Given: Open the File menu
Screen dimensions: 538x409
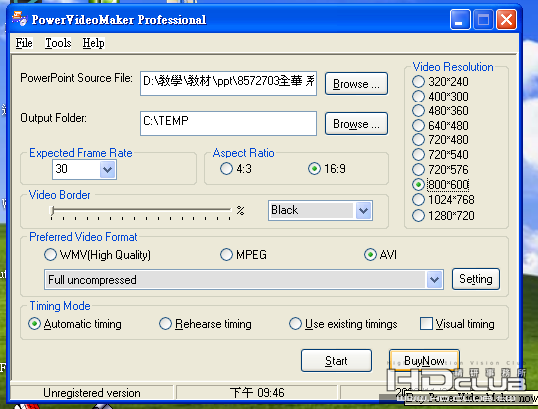Looking at the screenshot, I should [24, 43].
